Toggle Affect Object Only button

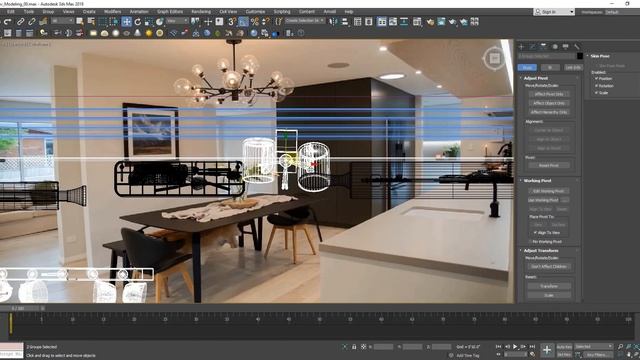[x=549, y=103]
